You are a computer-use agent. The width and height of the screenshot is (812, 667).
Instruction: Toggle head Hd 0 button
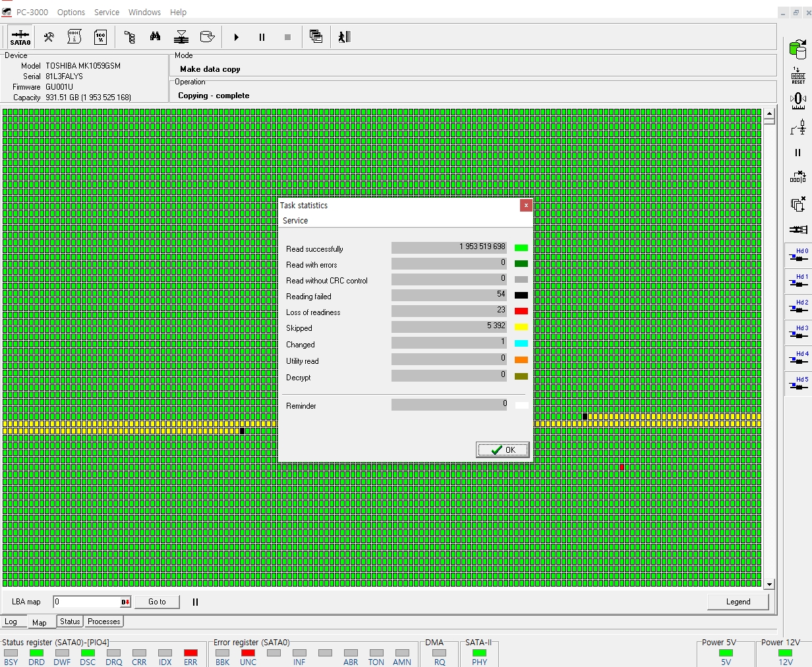[798, 256]
